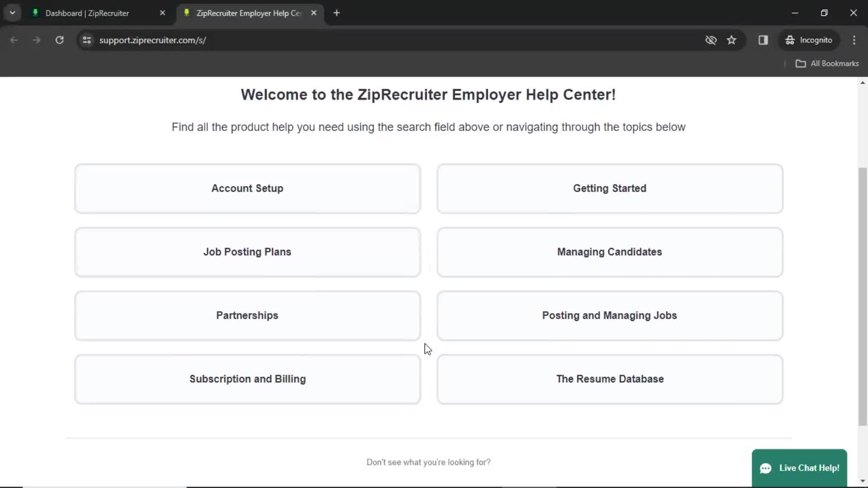Minimize the browser window
The width and height of the screenshot is (868, 488).
point(795,13)
